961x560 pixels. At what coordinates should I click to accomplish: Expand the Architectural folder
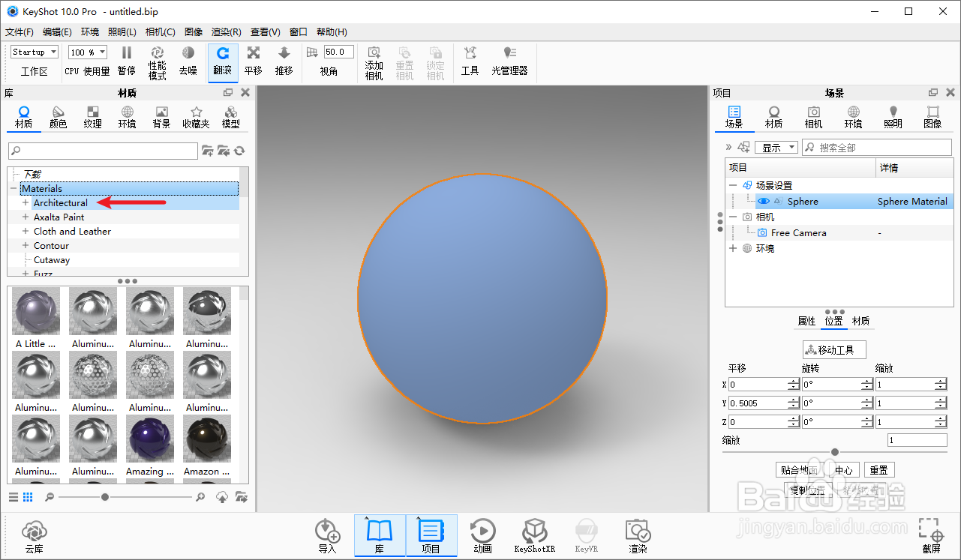pos(26,203)
